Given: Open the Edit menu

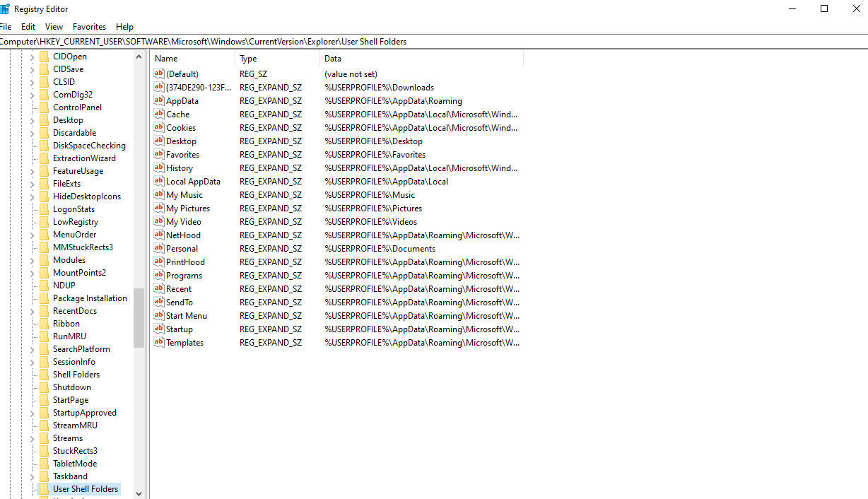Looking at the screenshot, I should tap(28, 27).
